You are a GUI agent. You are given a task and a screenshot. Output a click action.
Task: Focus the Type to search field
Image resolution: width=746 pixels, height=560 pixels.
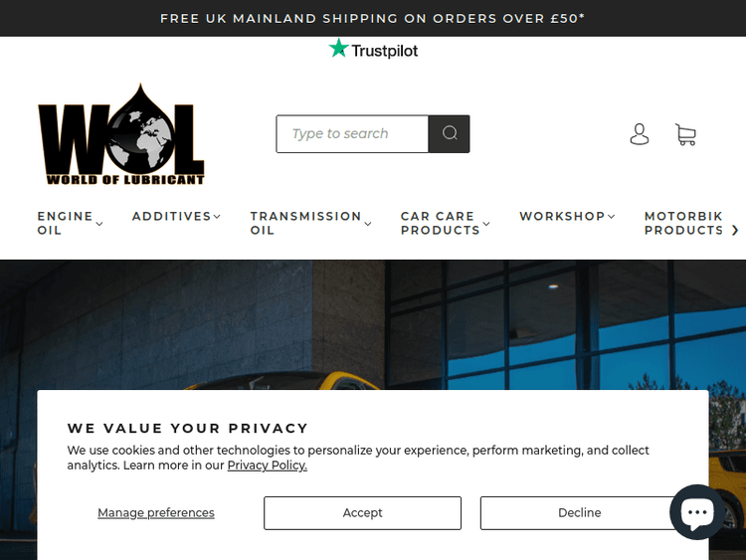352,133
